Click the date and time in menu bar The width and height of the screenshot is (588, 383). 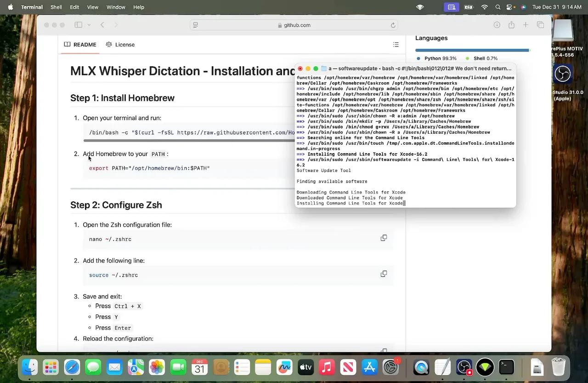(x=557, y=7)
